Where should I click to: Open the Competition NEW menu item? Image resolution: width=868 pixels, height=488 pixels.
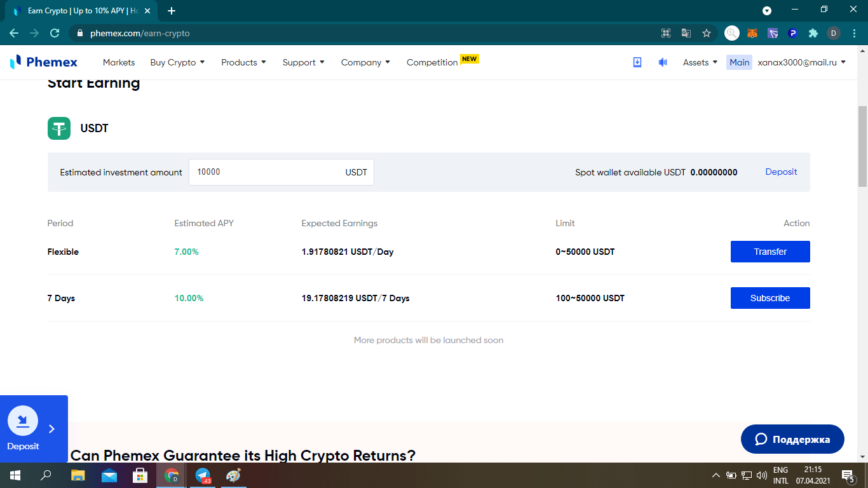pos(442,62)
